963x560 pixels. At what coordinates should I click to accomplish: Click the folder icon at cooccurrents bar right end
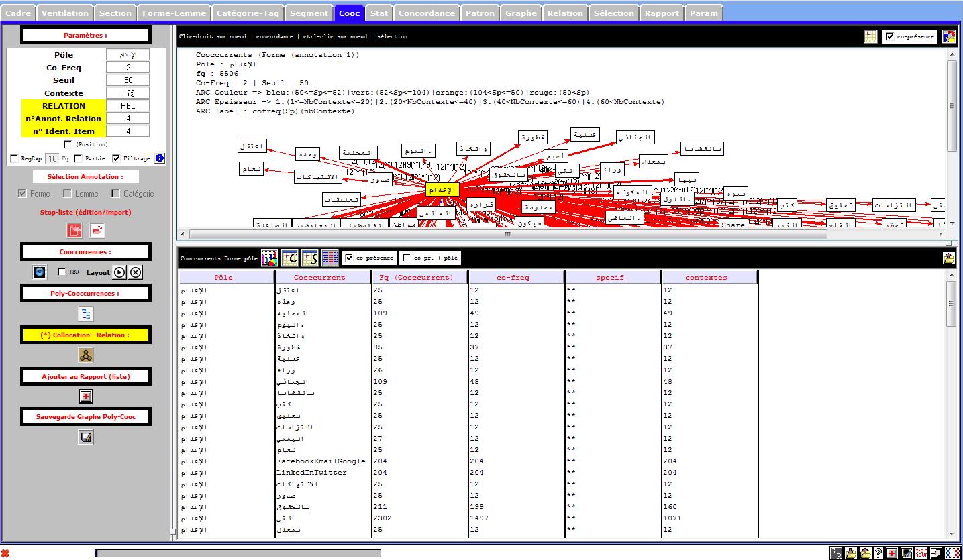pyautogui.click(x=949, y=258)
